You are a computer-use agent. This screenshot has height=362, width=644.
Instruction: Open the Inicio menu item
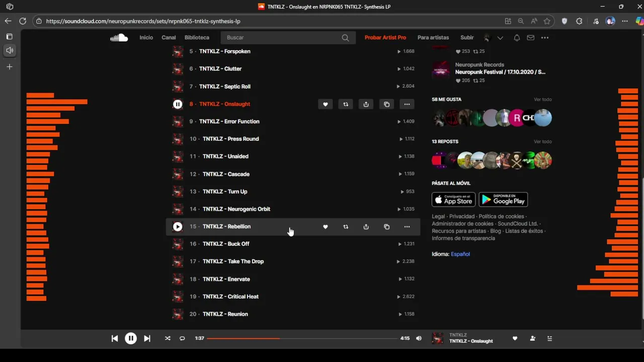[x=146, y=38]
